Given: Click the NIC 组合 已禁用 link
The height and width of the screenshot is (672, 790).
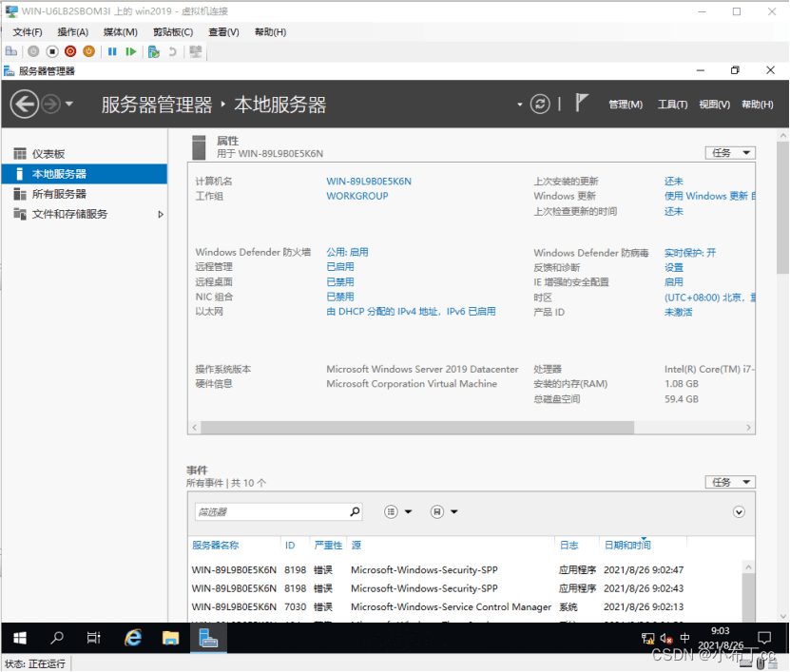Looking at the screenshot, I should coord(340,297).
